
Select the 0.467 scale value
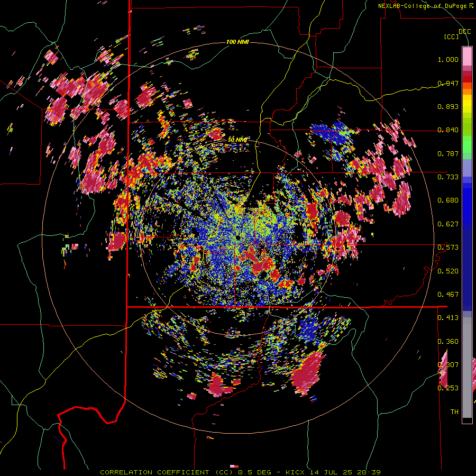coord(448,295)
